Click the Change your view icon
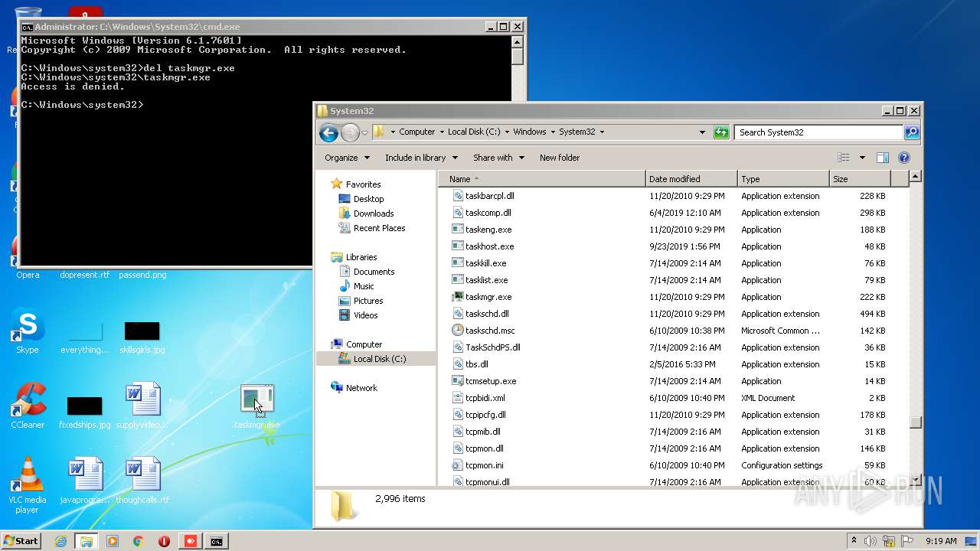Image resolution: width=980 pixels, height=551 pixels. click(x=843, y=158)
